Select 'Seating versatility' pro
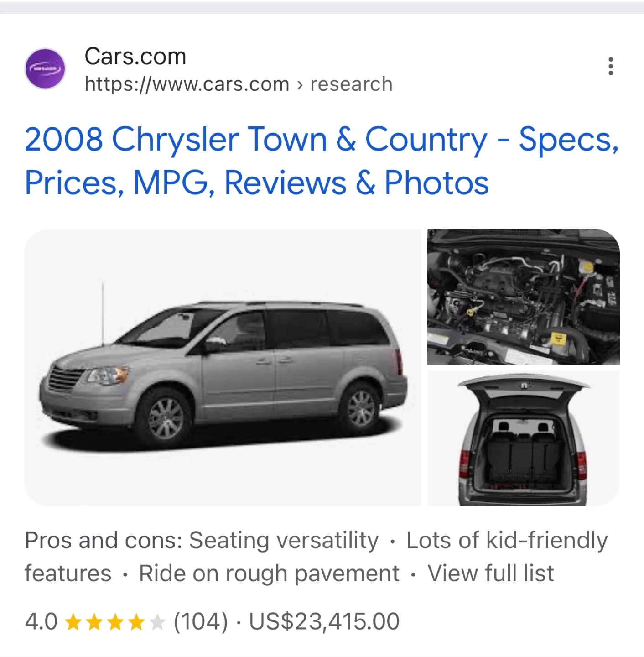 click(x=284, y=541)
